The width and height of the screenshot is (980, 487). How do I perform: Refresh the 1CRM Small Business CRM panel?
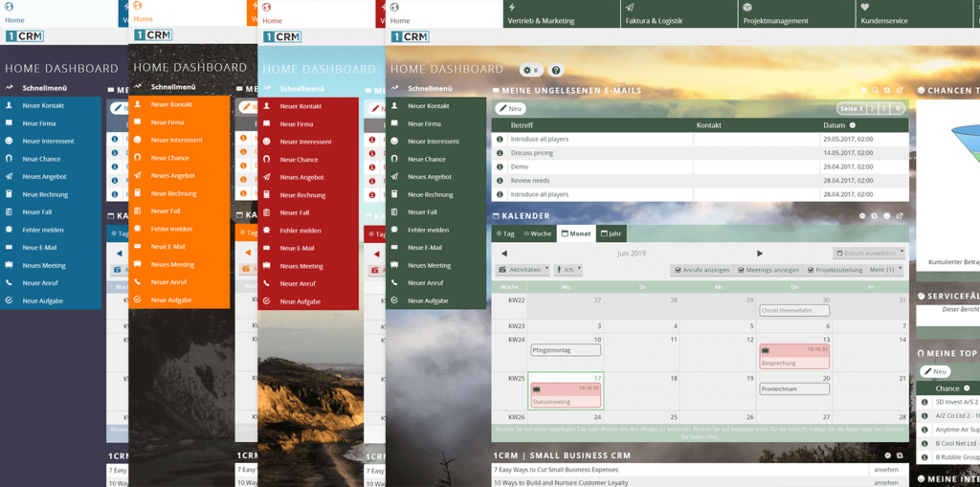coord(900,455)
